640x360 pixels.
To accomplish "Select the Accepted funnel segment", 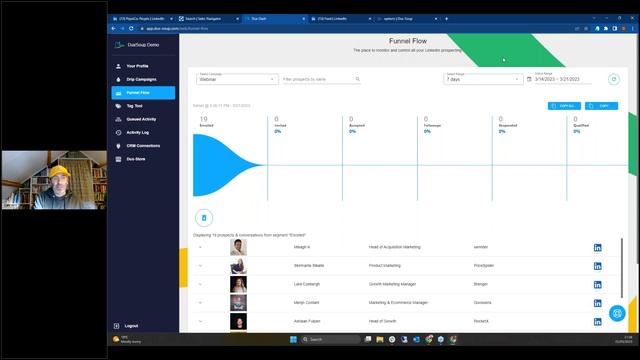I will [356, 124].
